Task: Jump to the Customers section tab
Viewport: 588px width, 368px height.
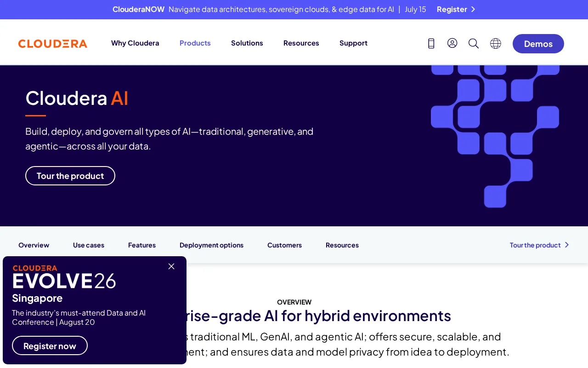Action: pos(285,245)
